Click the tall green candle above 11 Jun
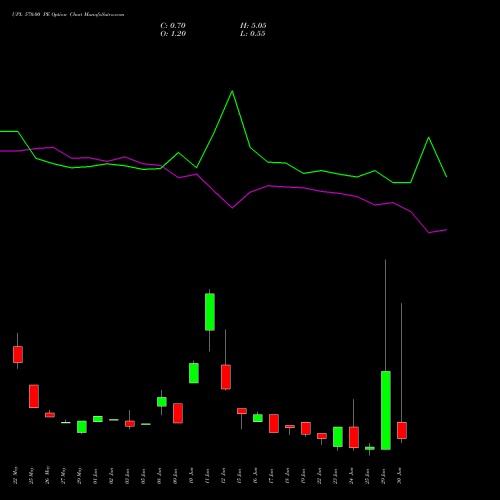This screenshot has width=500, height=500. coord(210,312)
